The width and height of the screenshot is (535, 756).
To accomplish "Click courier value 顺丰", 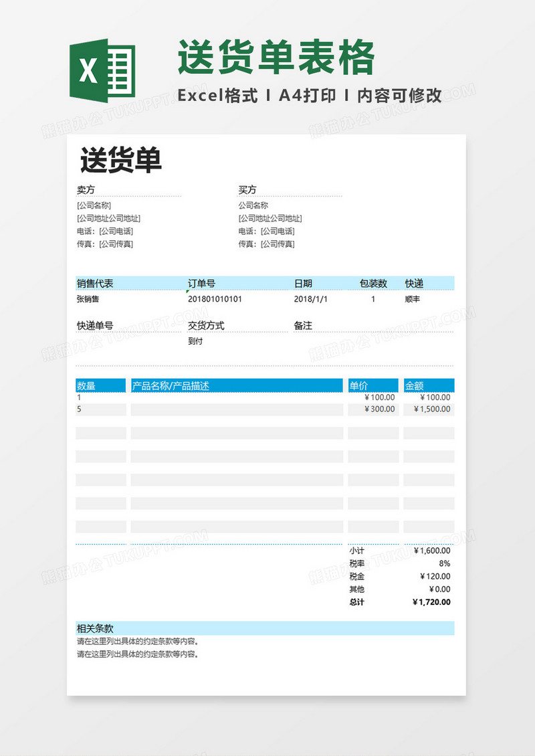I will [x=413, y=299].
